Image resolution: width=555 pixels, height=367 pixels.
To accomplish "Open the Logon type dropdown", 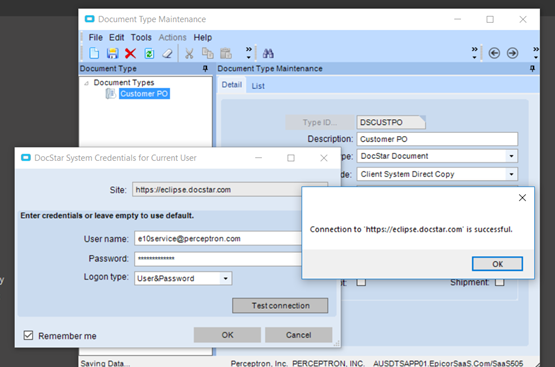I will (225, 279).
